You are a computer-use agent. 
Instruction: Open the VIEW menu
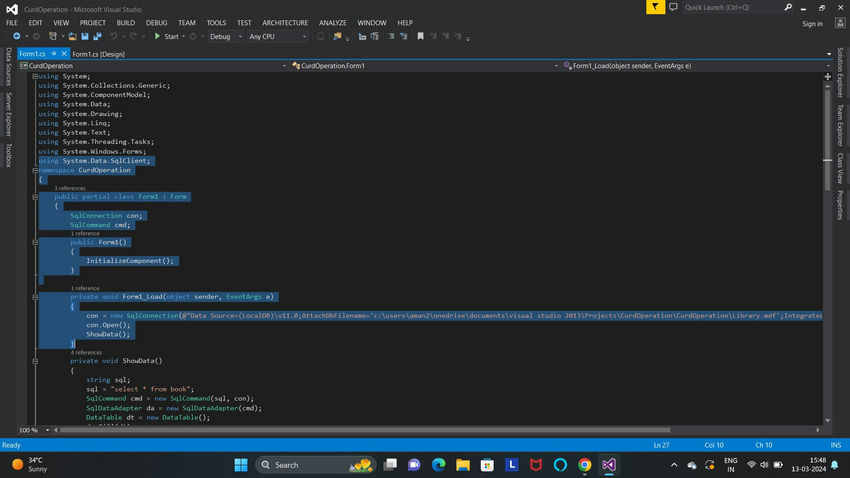tap(61, 23)
